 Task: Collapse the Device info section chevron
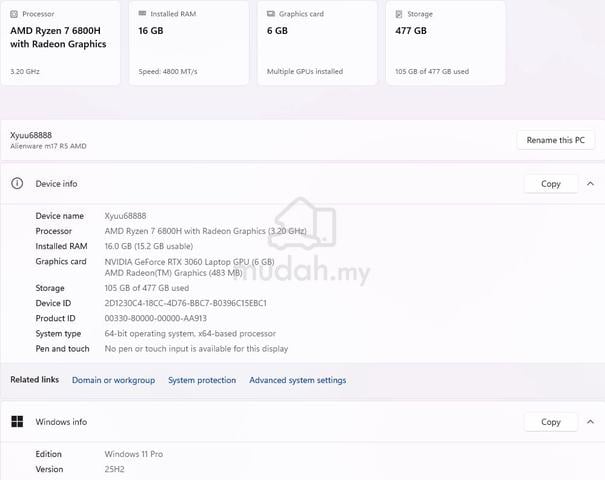pos(590,184)
